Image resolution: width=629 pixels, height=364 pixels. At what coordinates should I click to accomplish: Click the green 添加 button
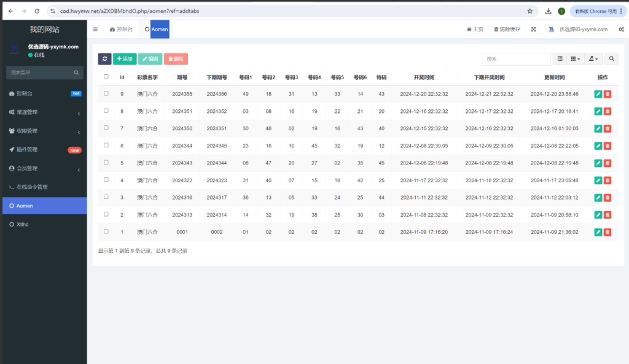(125, 59)
